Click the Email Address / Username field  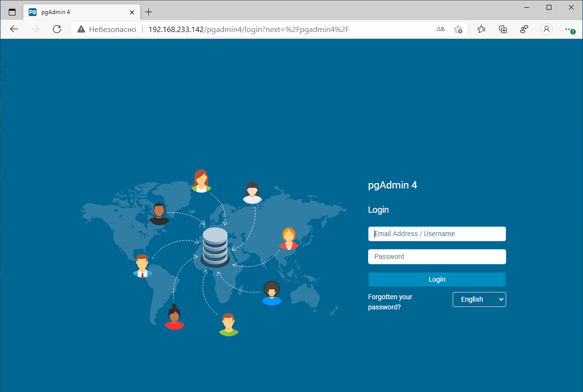point(437,234)
